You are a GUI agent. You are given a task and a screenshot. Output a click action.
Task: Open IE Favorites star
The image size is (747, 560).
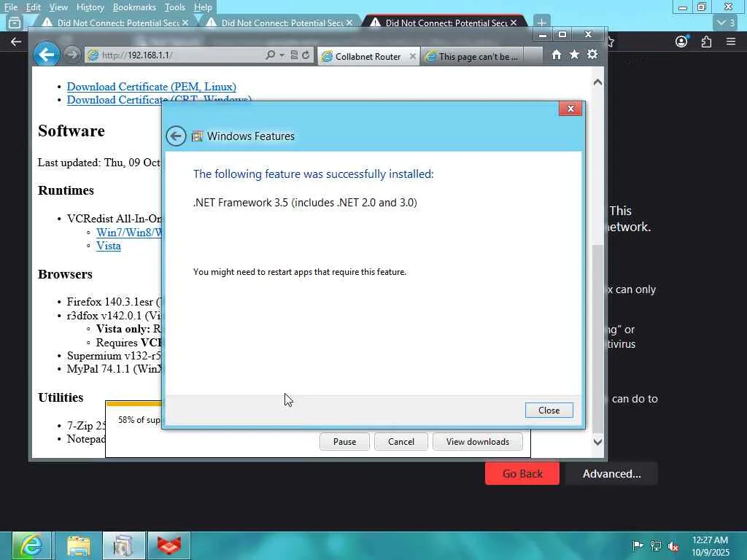click(574, 55)
